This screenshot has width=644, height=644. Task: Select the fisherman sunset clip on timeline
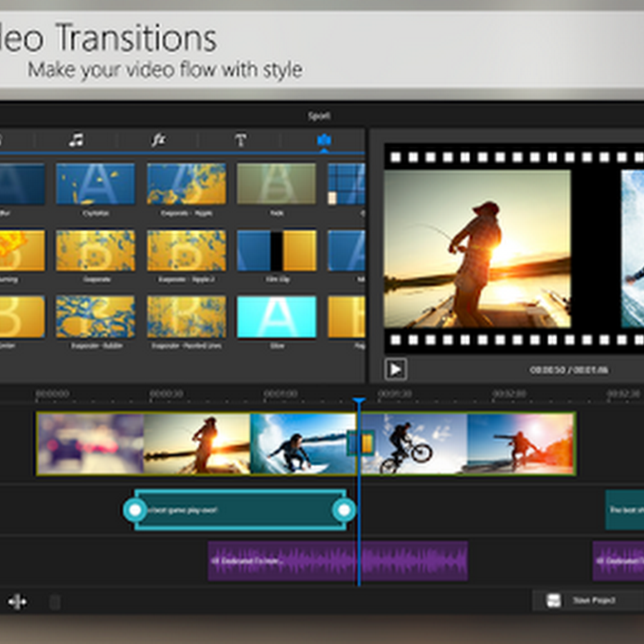pos(197,444)
